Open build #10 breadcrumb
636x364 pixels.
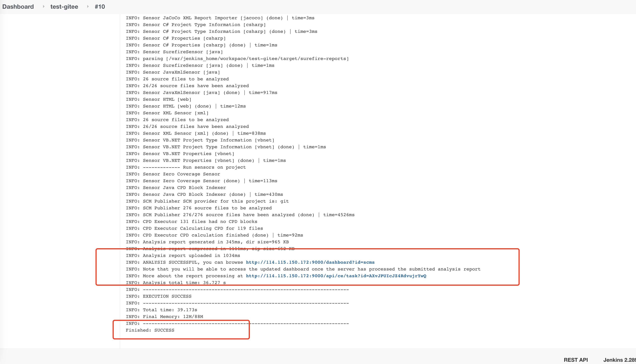[x=100, y=7]
